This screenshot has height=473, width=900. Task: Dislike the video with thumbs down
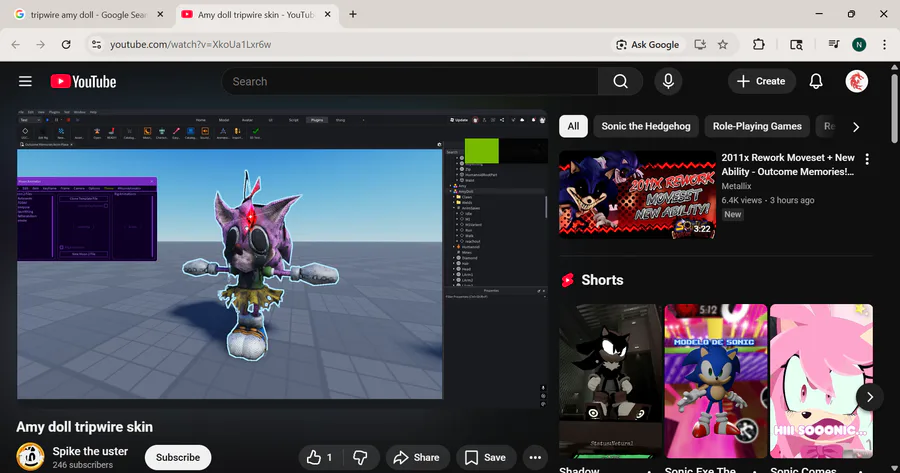[x=360, y=458]
